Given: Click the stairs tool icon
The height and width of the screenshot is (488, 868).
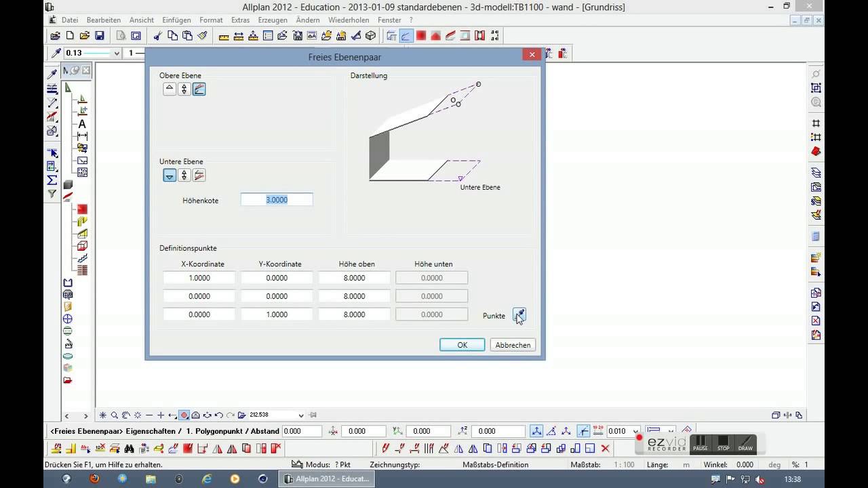Looking at the screenshot, I should (82, 258).
